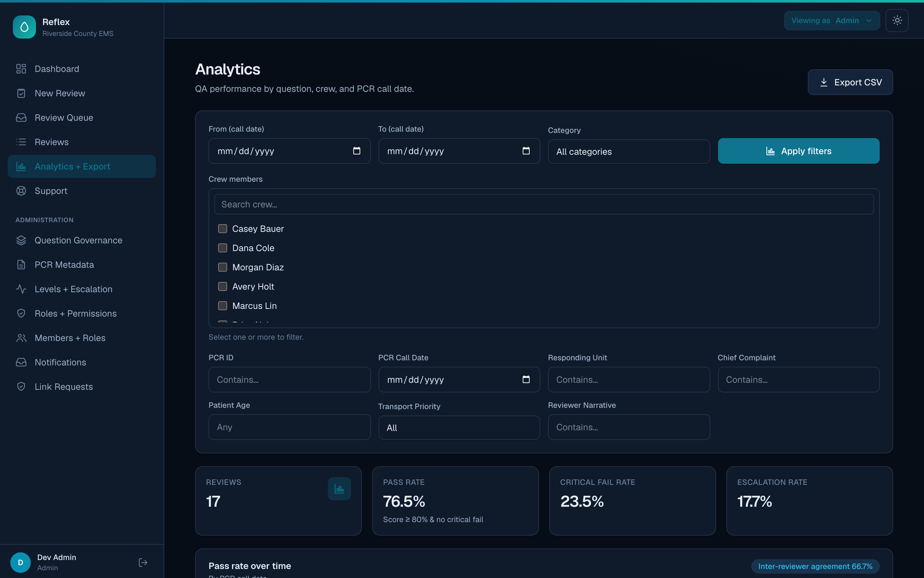Open calendar picker in From call date field
The width and height of the screenshot is (924, 578).
pyautogui.click(x=357, y=151)
